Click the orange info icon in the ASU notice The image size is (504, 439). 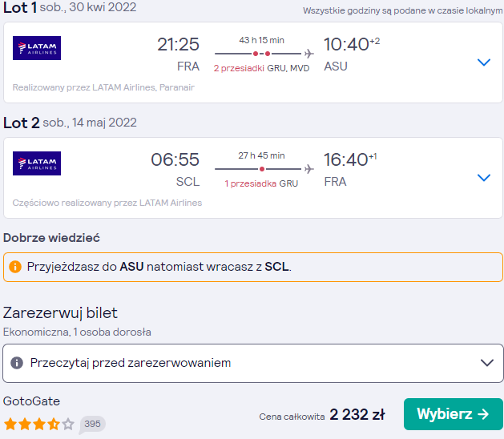pos(15,267)
